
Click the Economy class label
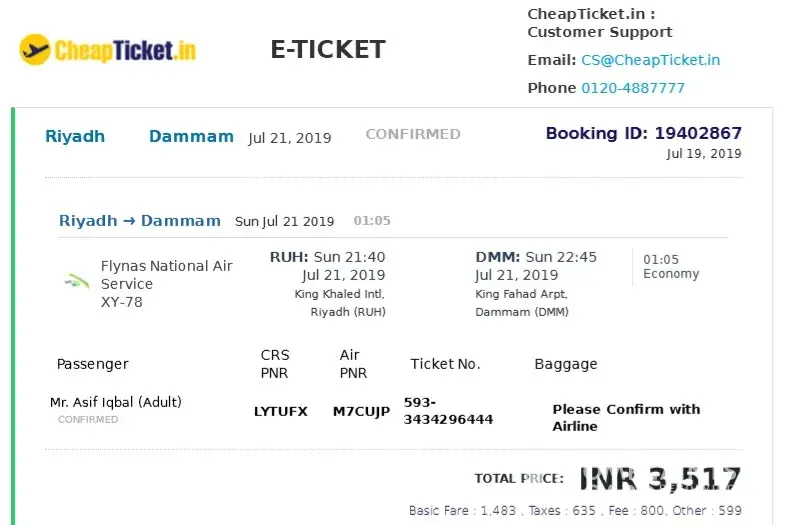(x=671, y=274)
